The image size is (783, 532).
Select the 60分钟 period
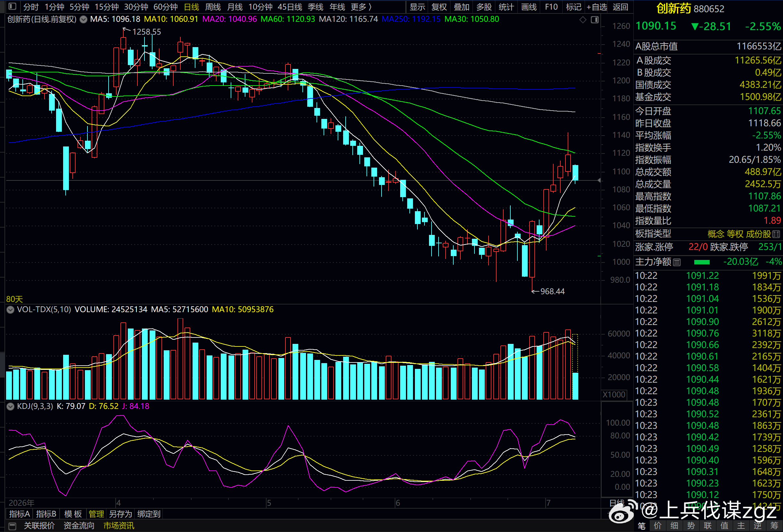165,7
